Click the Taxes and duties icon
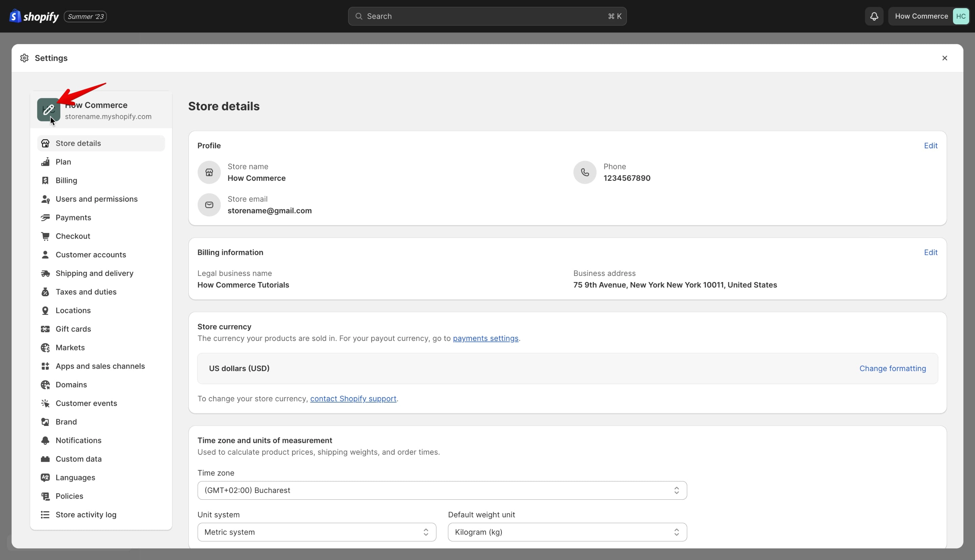The height and width of the screenshot is (560, 975). 45,292
